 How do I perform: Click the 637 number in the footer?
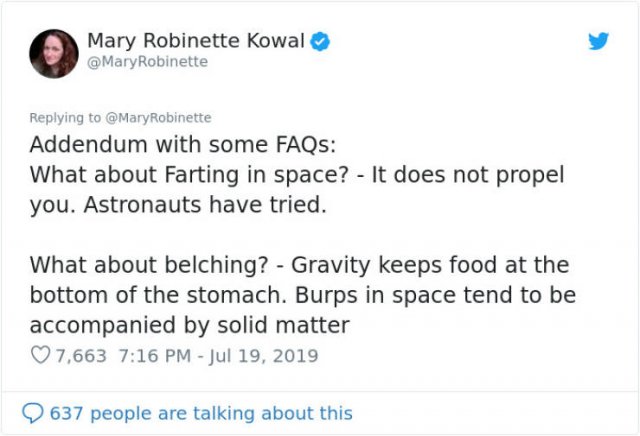[x=66, y=413]
